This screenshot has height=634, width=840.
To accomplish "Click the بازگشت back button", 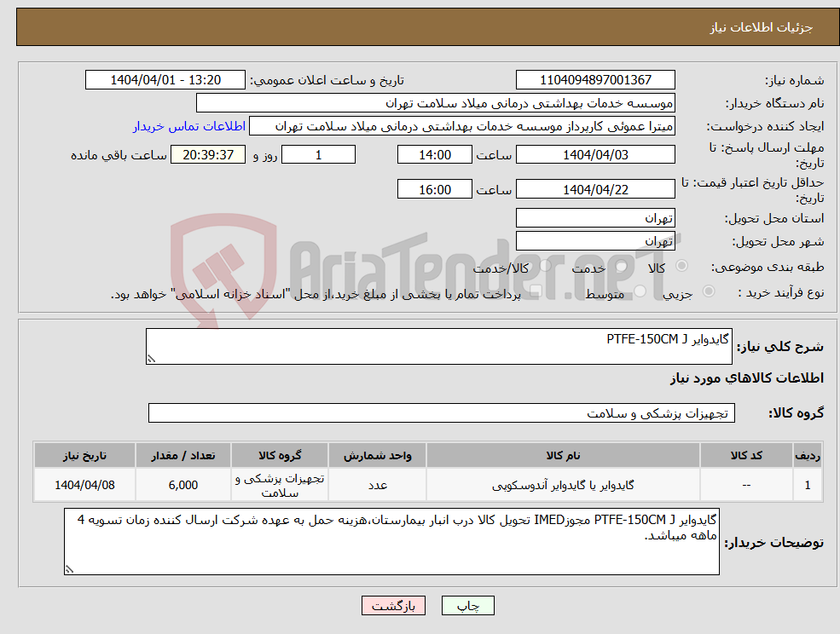I will pos(393,606).
